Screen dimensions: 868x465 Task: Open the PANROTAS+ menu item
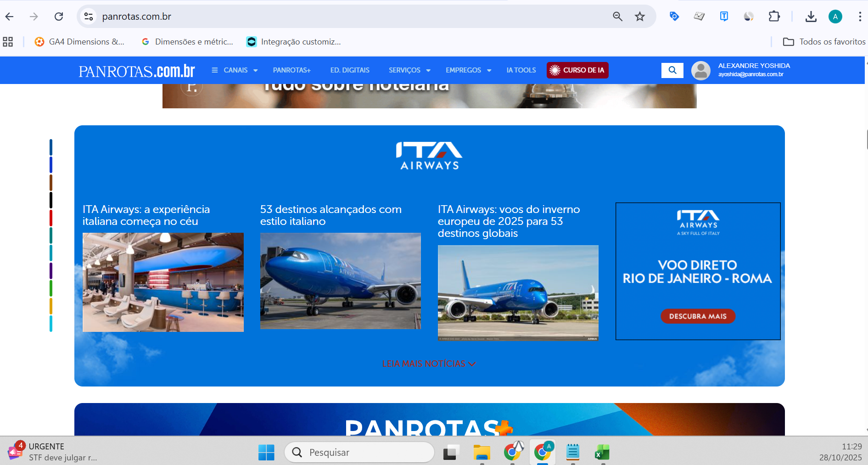tap(291, 70)
